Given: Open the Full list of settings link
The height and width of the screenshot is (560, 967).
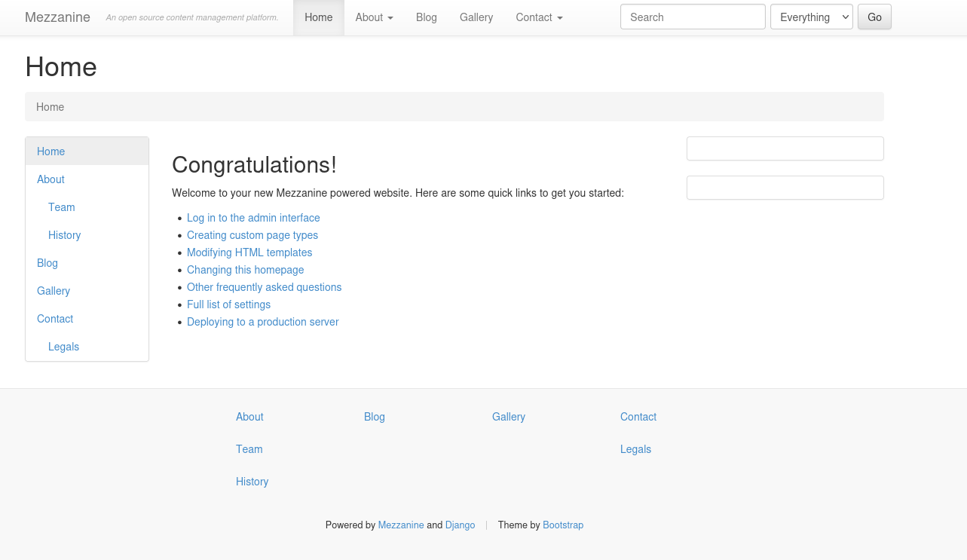Looking at the screenshot, I should click(228, 304).
